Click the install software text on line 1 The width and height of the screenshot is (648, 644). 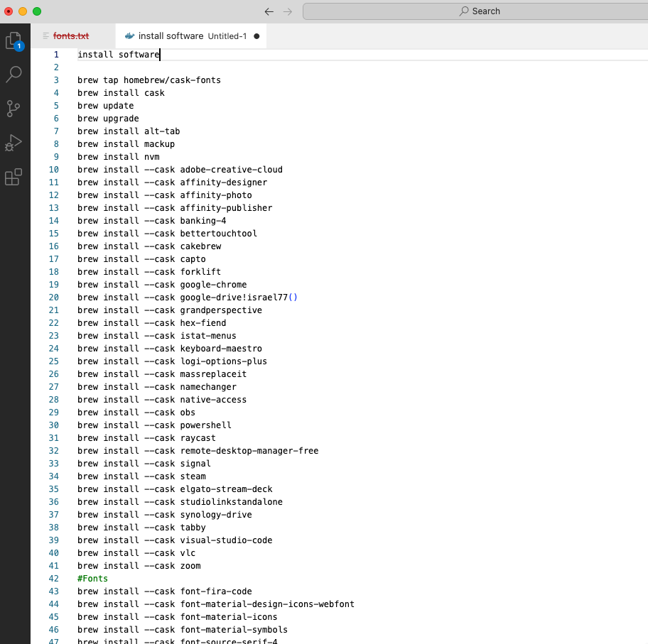click(117, 54)
